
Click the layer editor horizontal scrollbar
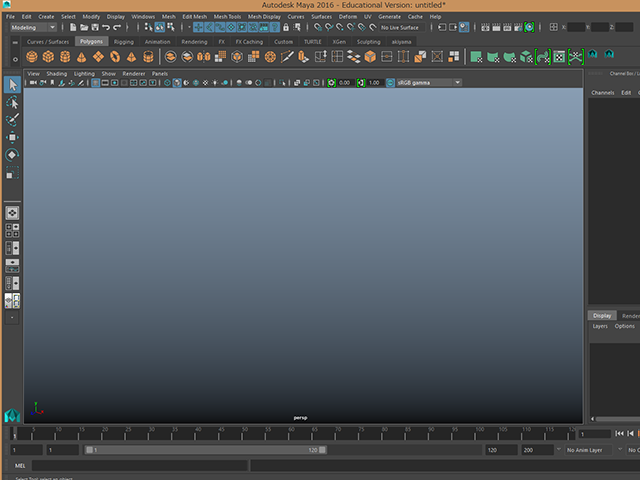616,419
